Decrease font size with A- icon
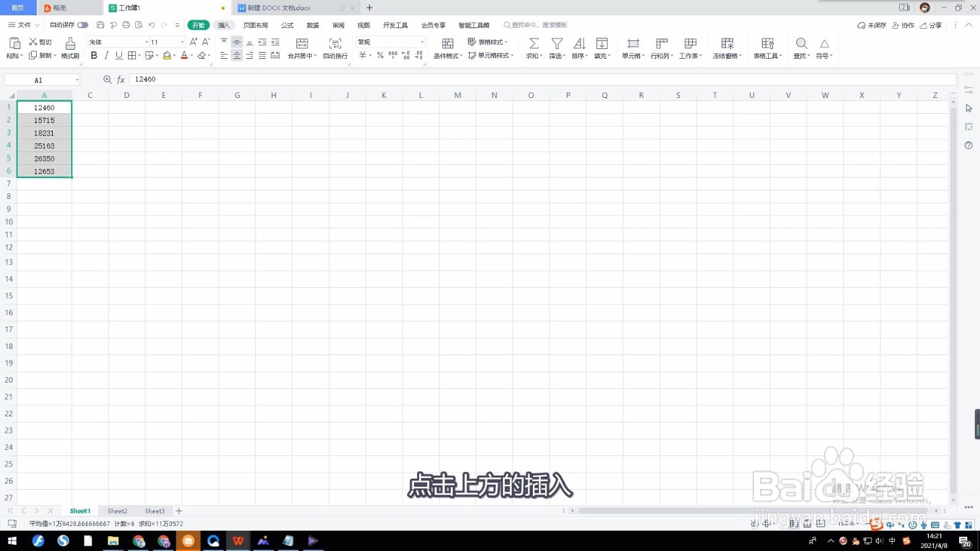 (206, 42)
